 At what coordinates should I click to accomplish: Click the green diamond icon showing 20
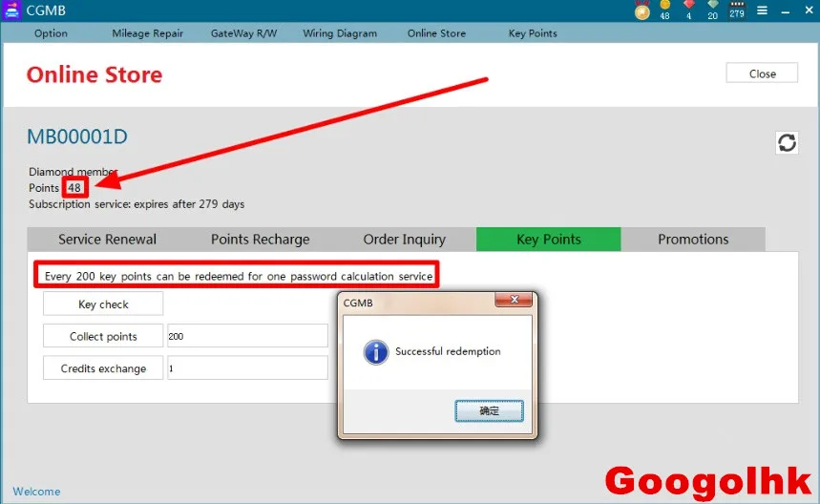tap(713, 10)
